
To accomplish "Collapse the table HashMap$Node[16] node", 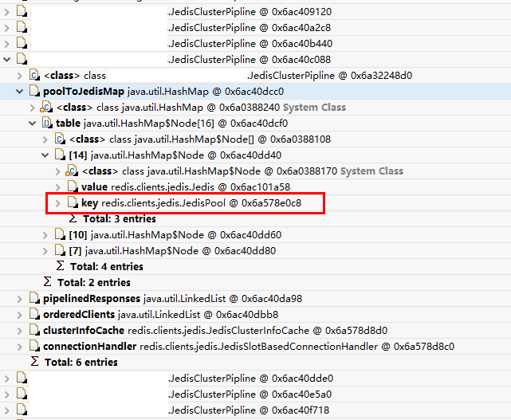I will [x=32, y=124].
